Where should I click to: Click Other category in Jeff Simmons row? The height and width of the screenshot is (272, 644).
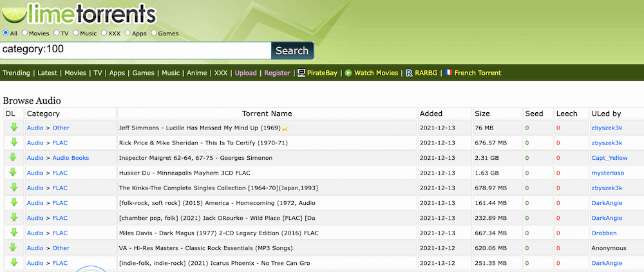61,128
